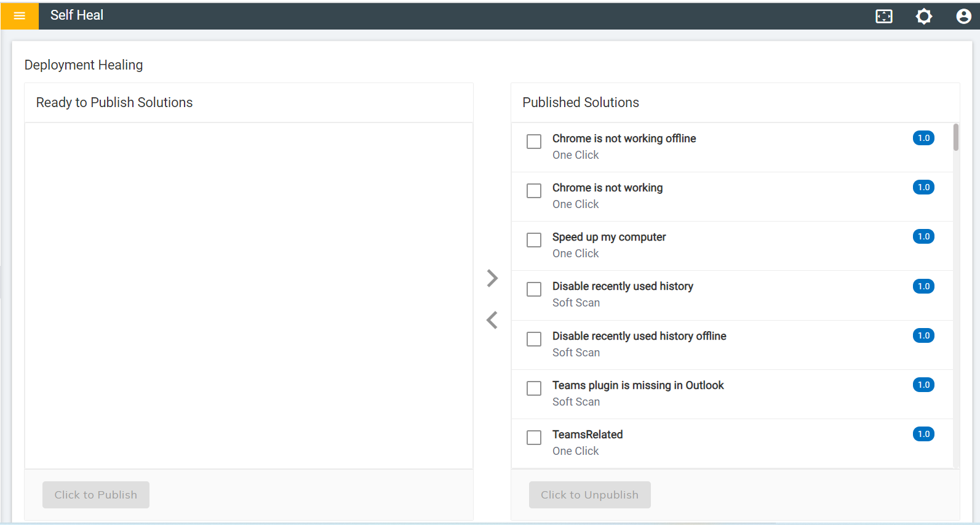Check the TeamsRelated solution checkbox
980x525 pixels.
(x=534, y=438)
